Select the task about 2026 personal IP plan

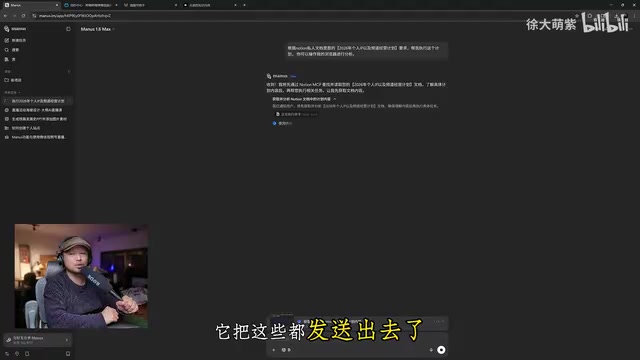(x=37, y=101)
